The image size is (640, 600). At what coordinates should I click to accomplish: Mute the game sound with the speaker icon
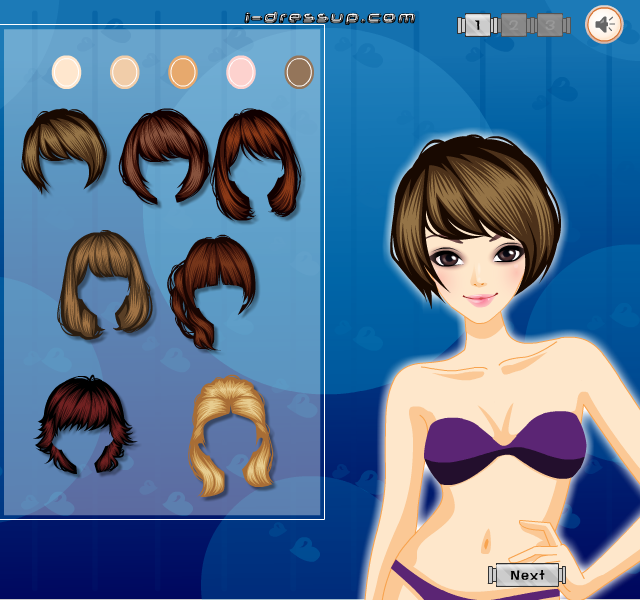pos(604,24)
